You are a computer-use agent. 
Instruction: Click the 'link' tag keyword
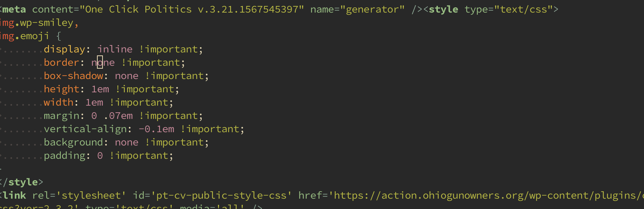(x=14, y=195)
